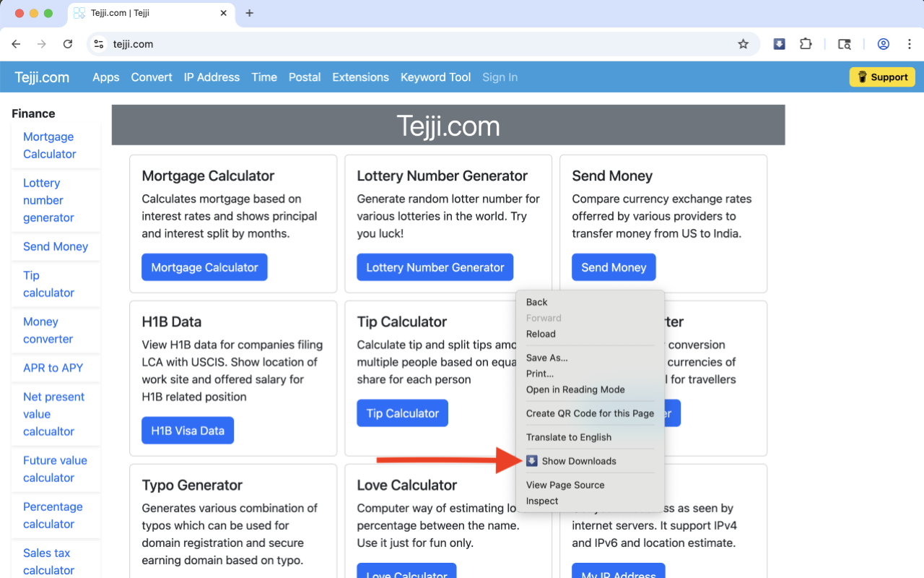Open the Postal navbar item
924x578 pixels.
coord(305,77)
